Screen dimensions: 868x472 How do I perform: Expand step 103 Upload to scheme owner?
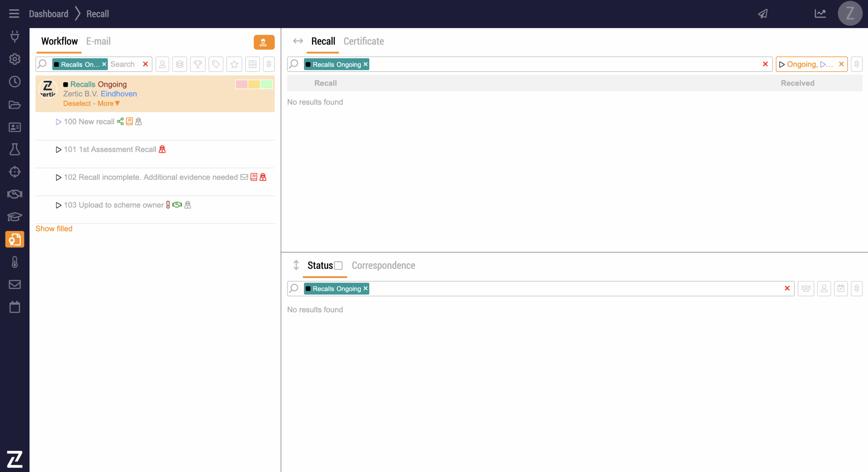pos(58,205)
